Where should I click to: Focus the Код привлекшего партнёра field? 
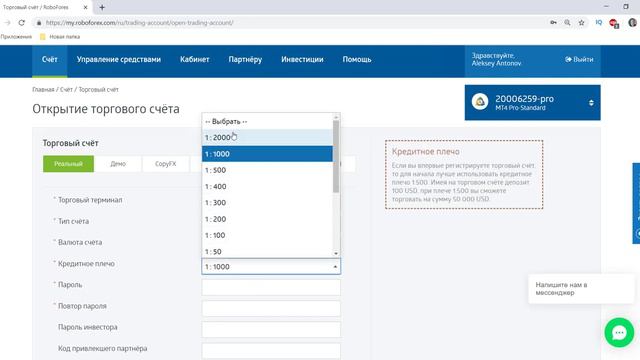271,351
